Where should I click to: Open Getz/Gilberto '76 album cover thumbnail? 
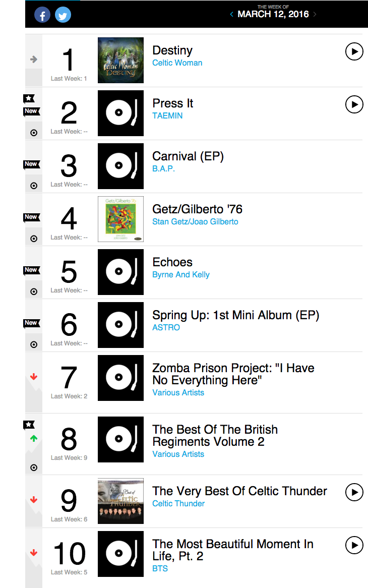tap(120, 219)
